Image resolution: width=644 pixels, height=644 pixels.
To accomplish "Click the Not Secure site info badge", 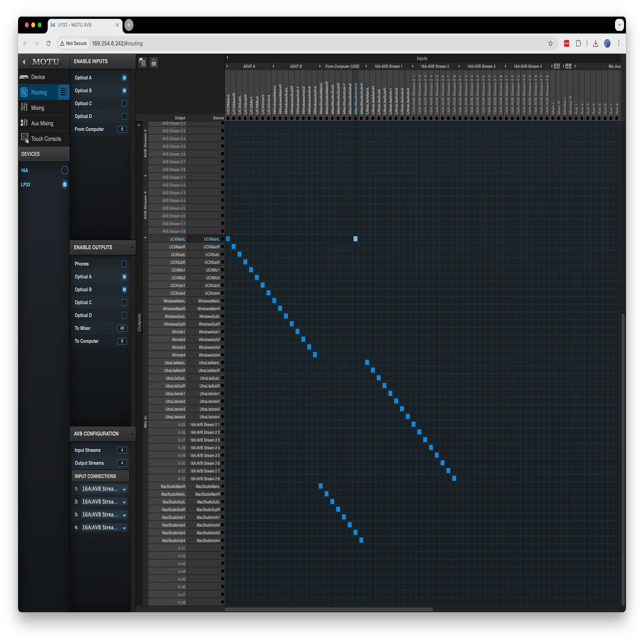I will 73,43.
